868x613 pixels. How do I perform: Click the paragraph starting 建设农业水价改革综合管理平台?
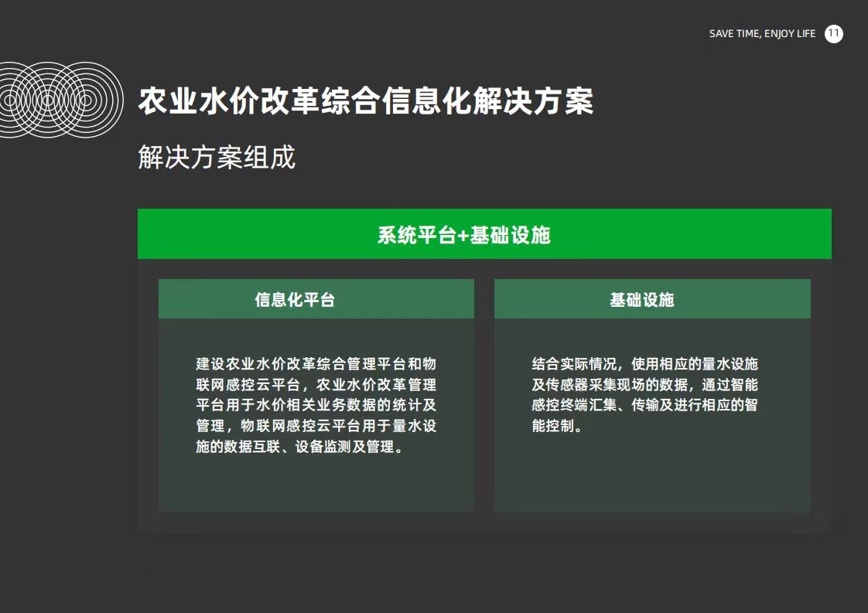[316, 405]
